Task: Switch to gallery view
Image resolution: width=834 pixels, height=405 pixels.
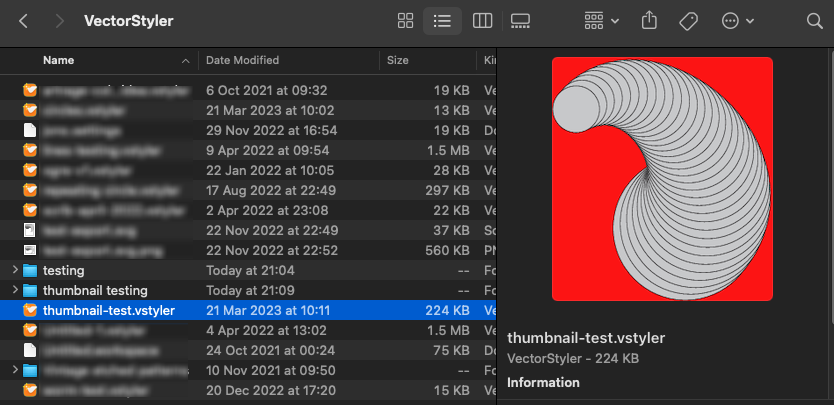Action: (520, 20)
